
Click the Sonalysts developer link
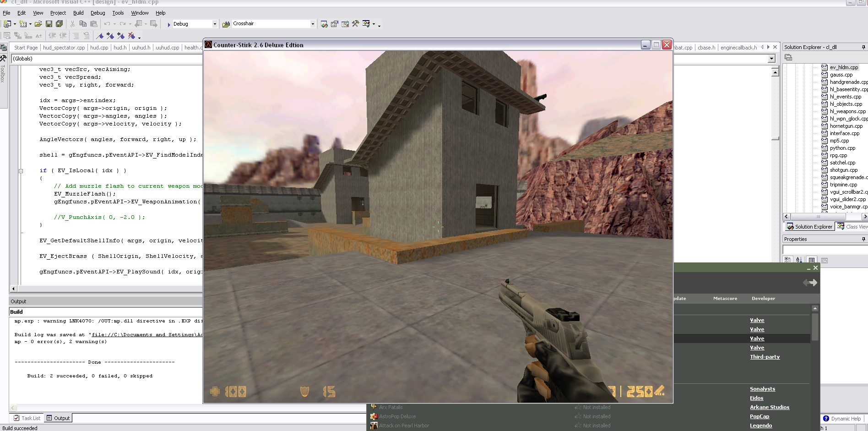tap(762, 389)
